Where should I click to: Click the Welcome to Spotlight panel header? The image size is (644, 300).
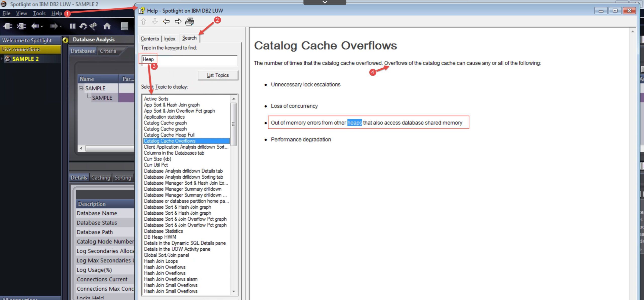(x=30, y=40)
